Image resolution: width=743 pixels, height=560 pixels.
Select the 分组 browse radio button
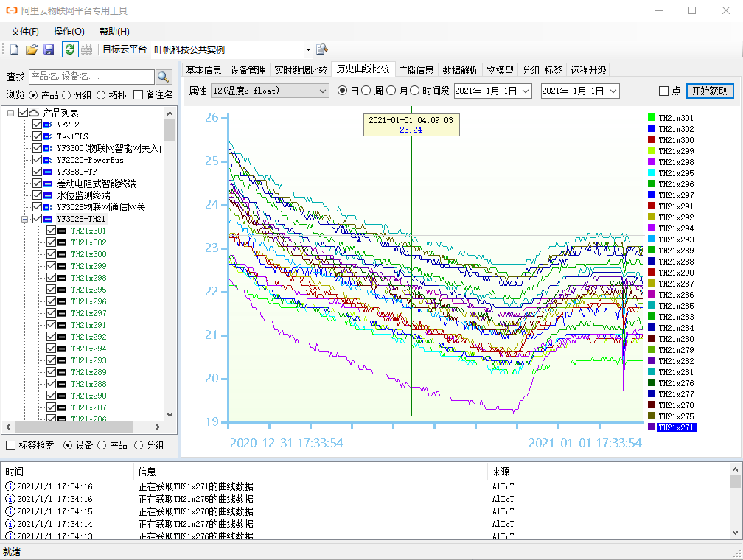[x=66, y=95]
